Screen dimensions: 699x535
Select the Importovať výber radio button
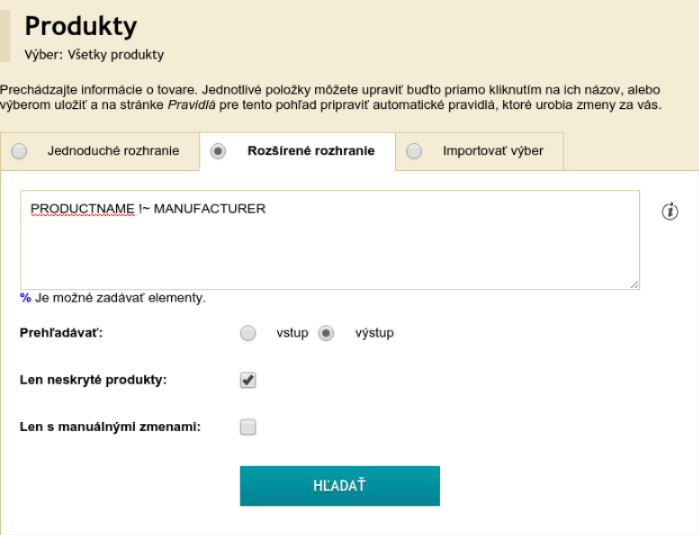414,151
